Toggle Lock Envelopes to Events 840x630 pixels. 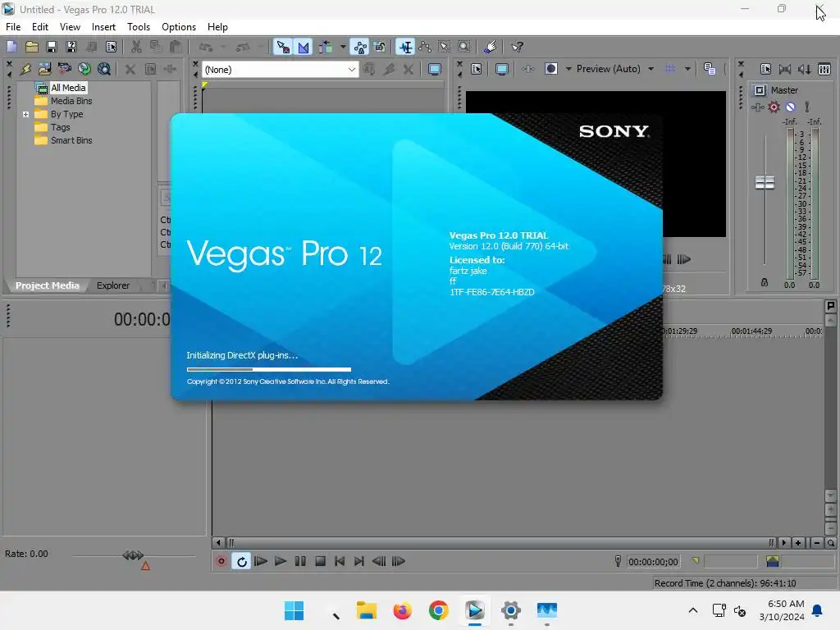pyautogui.click(x=360, y=47)
